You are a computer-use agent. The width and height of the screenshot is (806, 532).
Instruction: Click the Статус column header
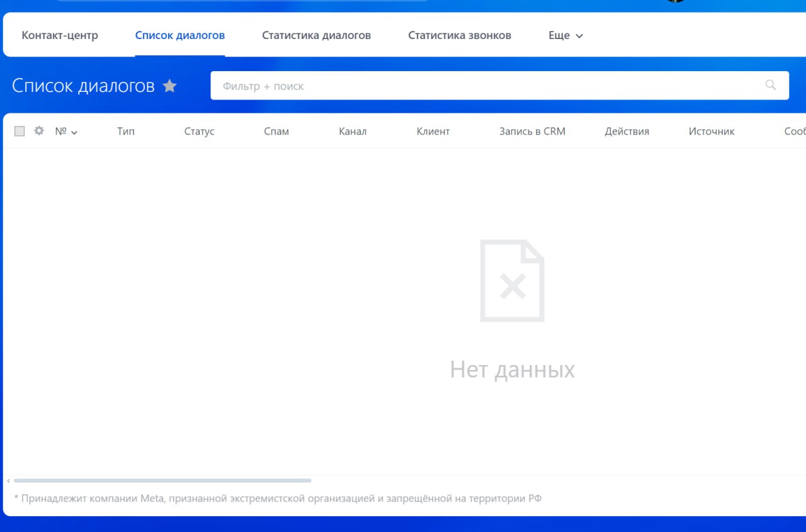[199, 132]
